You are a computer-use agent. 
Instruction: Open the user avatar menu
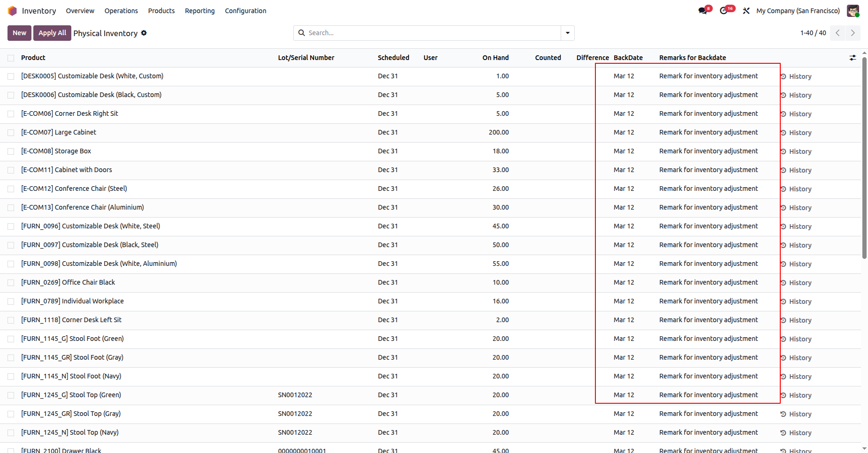click(853, 11)
